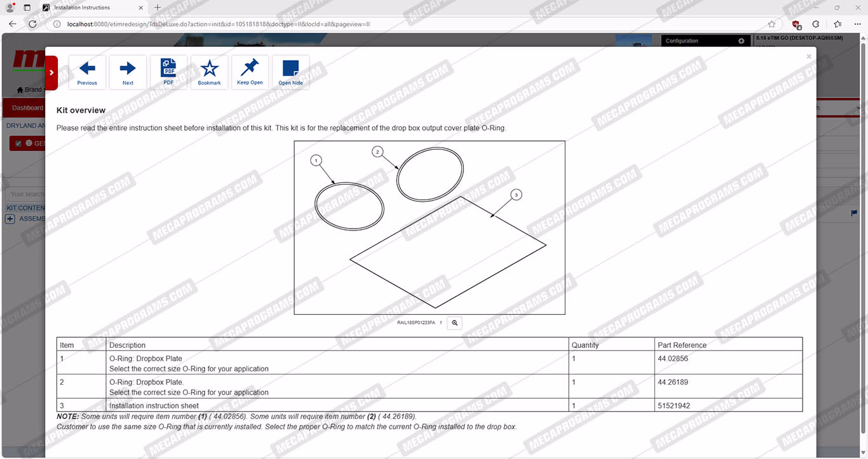
Task: Open the browser favorites list
Action: coord(837,24)
